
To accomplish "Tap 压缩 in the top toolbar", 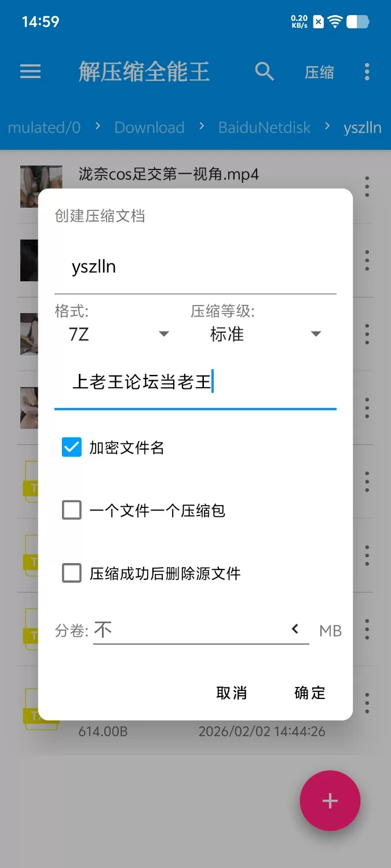I will tap(320, 72).
